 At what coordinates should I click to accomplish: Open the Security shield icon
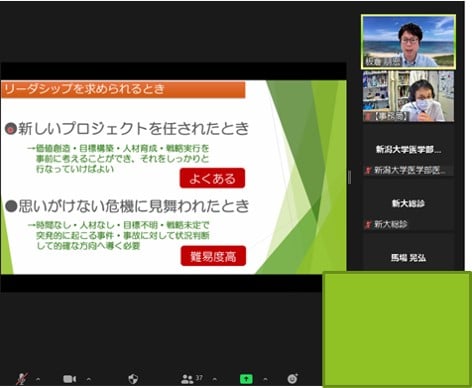(x=133, y=379)
